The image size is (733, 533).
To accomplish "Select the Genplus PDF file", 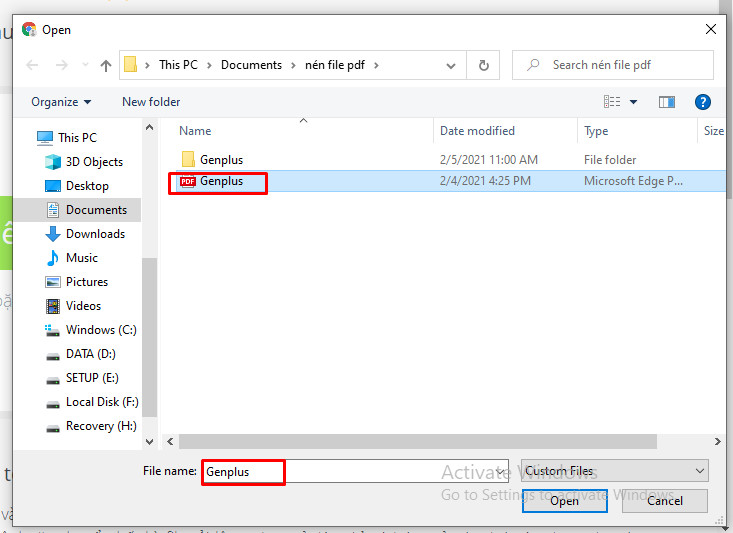I will [221, 181].
